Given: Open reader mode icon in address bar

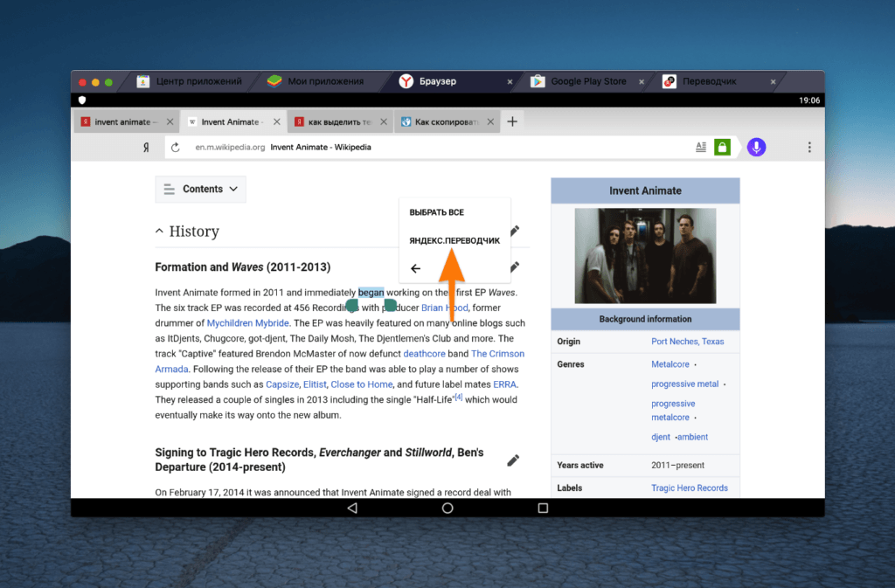Looking at the screenshot, I should tap(701, 147).
